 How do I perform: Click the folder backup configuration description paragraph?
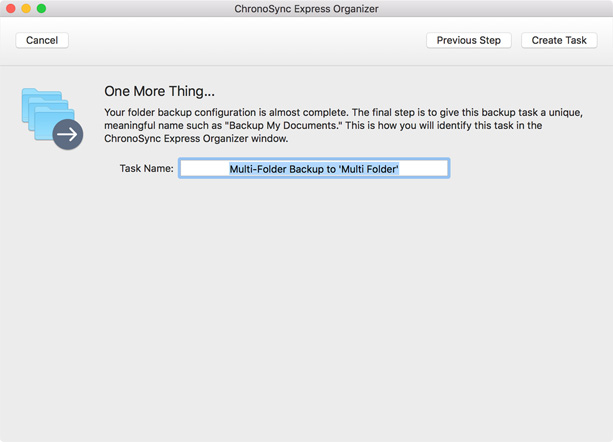tap(343, 125)
